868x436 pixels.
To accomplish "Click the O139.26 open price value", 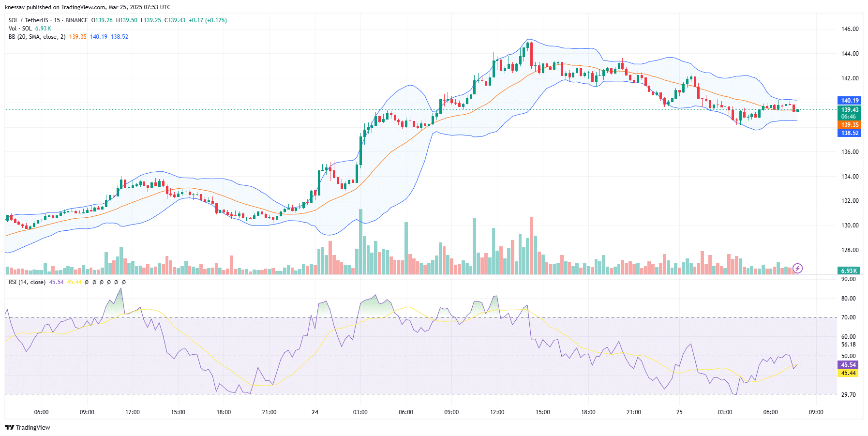I will (102, 20).
